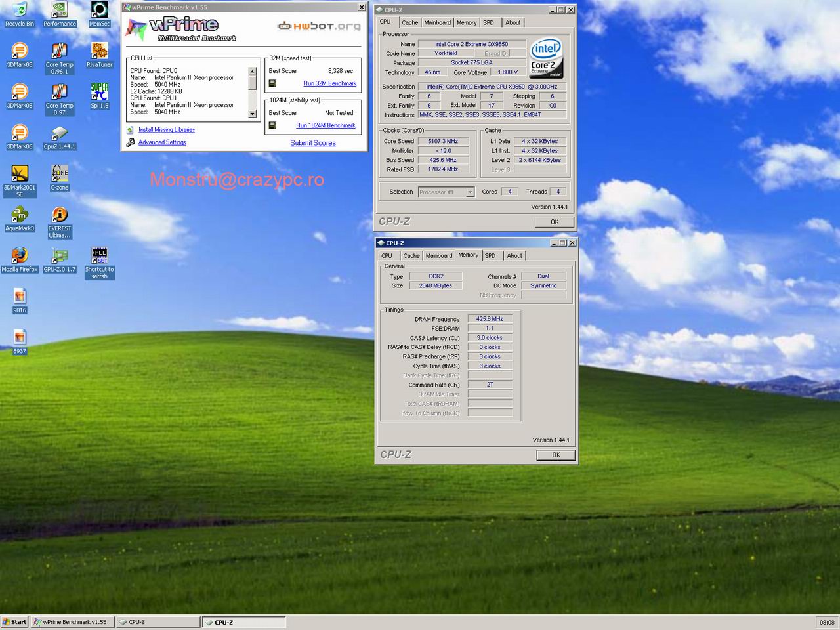Launch Core Temp 0.96.1 shortcut
The image size is (840, 630).
pos(60,58)
